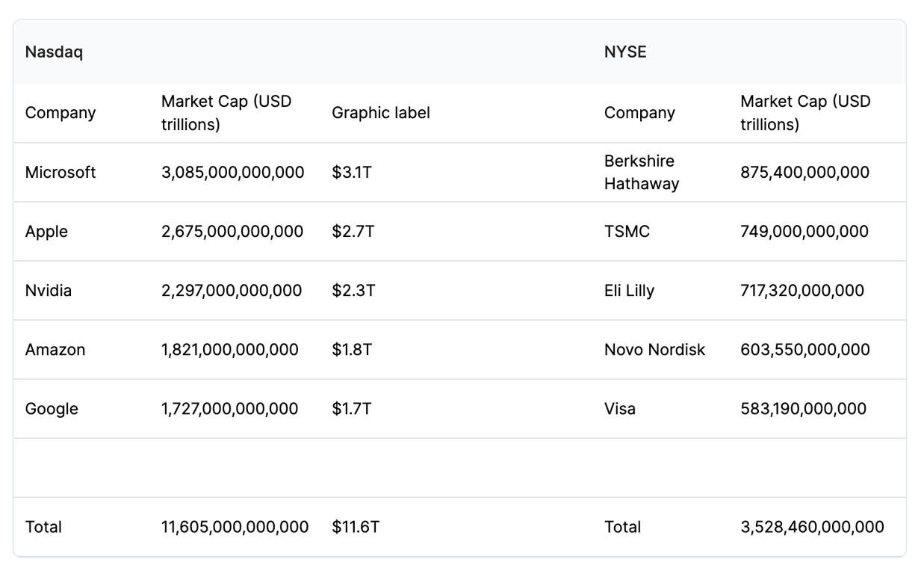Viewport: 924px width, 574px height.
Task: Click the $1.7T graphic label
Action: coord(352,409)
